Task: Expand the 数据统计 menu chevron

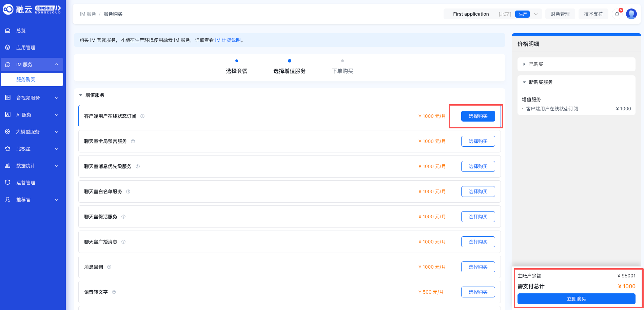Action: point(57,166)
